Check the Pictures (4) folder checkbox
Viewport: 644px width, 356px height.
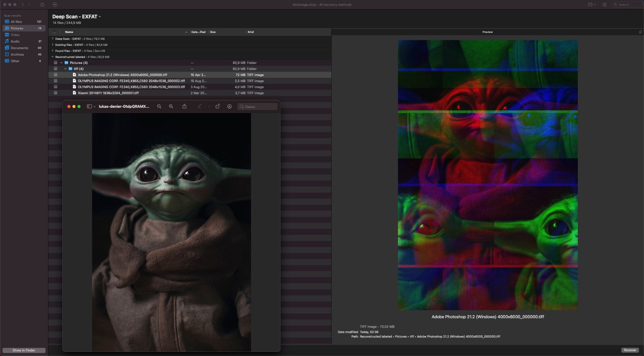pos(56,63)
